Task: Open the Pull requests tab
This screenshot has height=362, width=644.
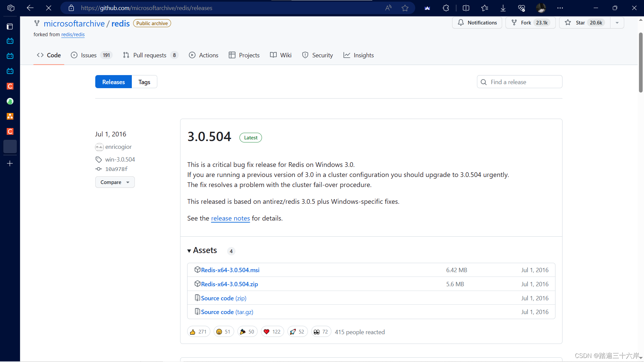Action: 151,55
